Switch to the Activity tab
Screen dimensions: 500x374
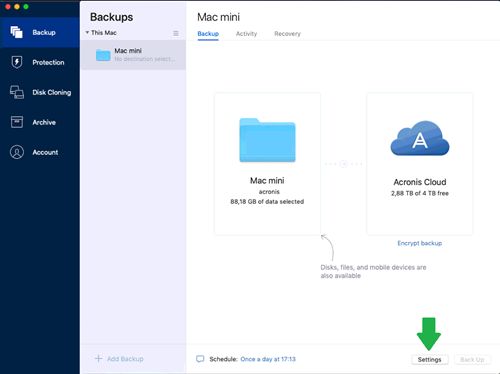tap(246, 34)
